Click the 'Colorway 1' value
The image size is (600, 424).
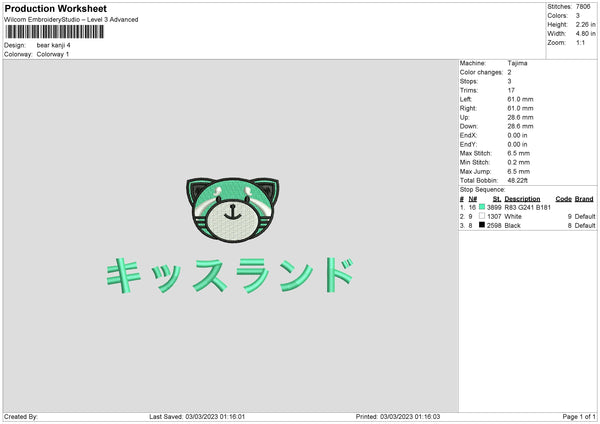click(x=53, y=54)
